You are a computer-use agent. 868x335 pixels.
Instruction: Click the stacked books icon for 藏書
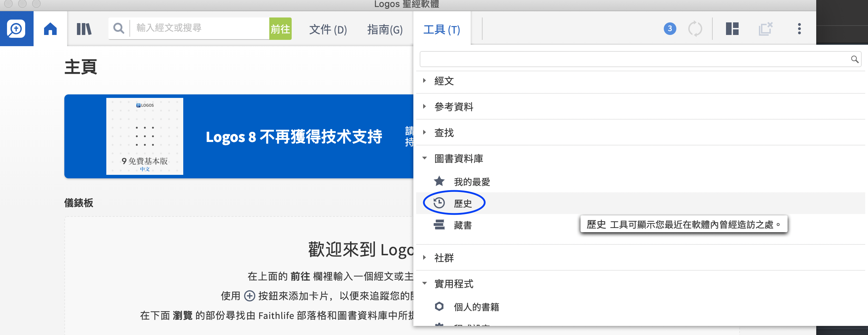439,224
